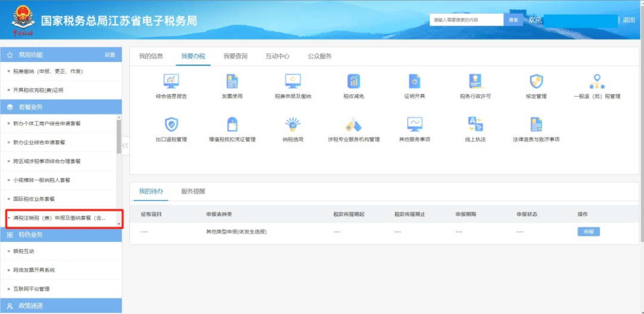Open 纳税信用 lightbulb icon
The height and width of the screenshot is (314, 644).
(x=293, y=124)
